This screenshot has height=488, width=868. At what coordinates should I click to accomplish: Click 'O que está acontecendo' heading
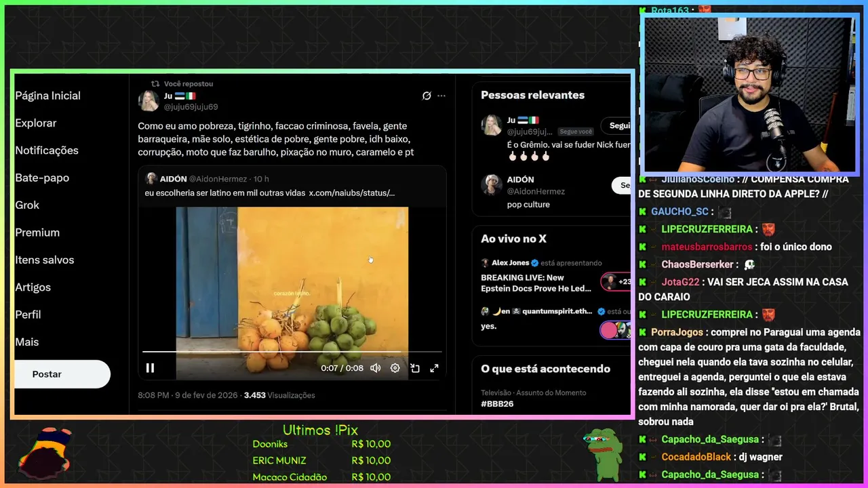coord(545,369)
